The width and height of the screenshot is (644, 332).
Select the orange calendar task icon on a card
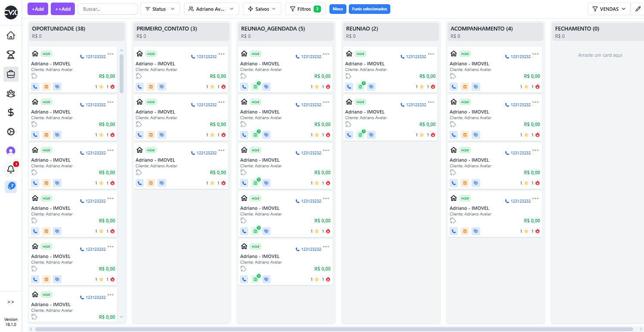pyautogui.click(x=46, y=86)
